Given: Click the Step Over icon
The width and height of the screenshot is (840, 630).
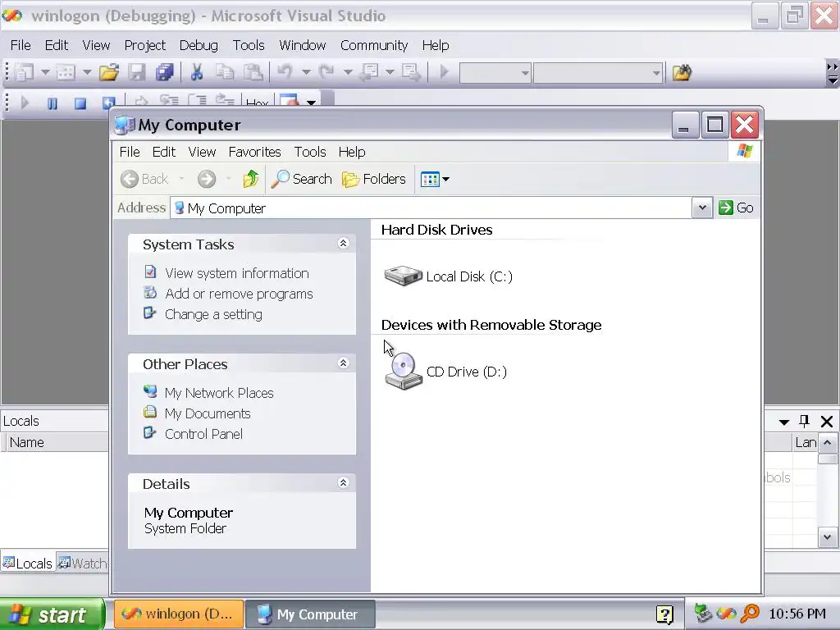Looking at the screenshot, I should tap(197, 100).
